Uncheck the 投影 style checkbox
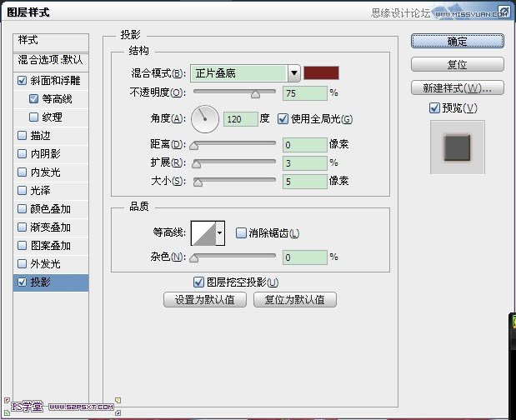Image resolution: width=516 pixels, height=420 pixels. point(22,282)
